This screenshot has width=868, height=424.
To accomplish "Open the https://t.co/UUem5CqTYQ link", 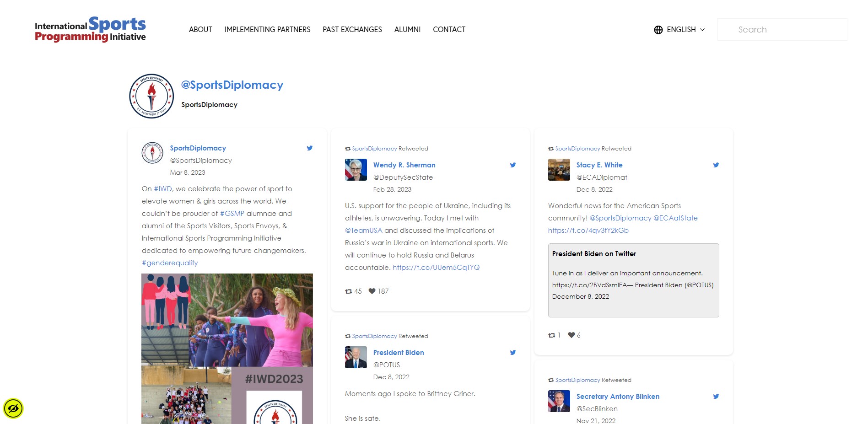I will click(436, 268).
